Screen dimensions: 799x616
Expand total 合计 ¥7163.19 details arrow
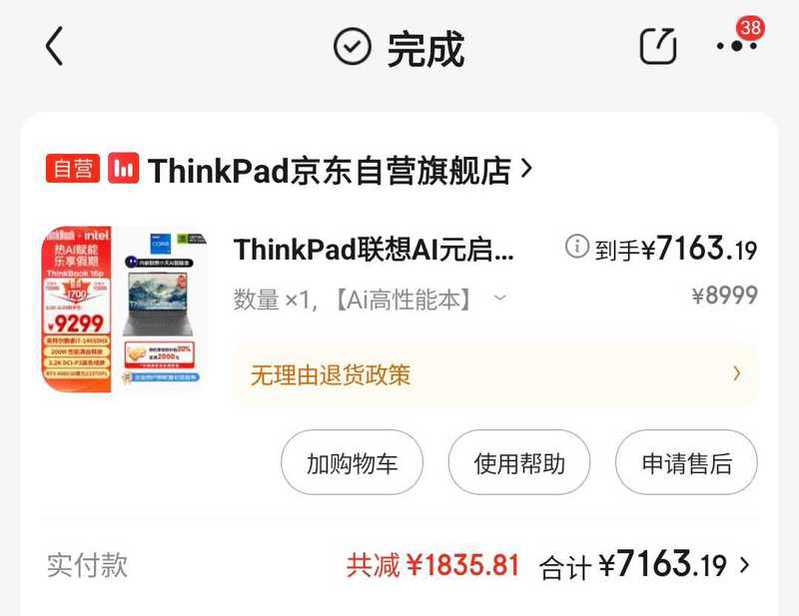pyautogui.click(x=744, y=565)
